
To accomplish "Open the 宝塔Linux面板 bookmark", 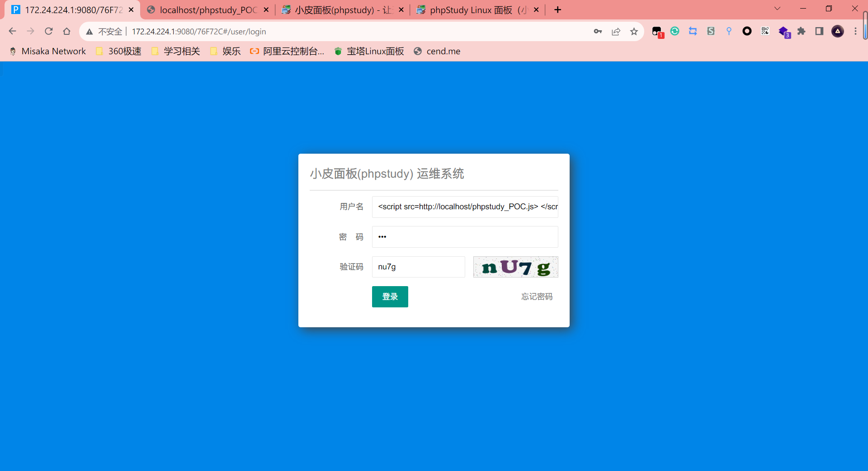I will coord(369,51).
